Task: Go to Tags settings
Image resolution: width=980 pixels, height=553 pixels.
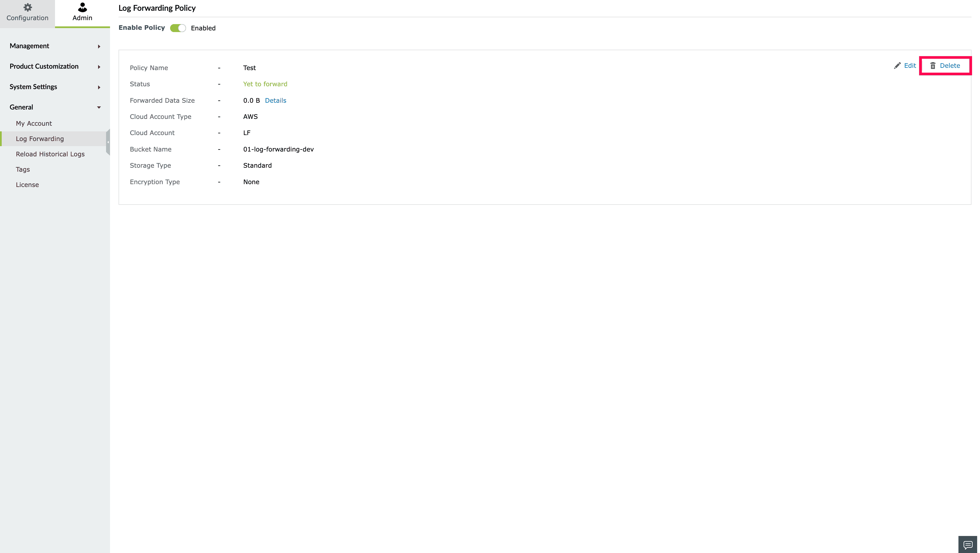Action: point(23,169)
